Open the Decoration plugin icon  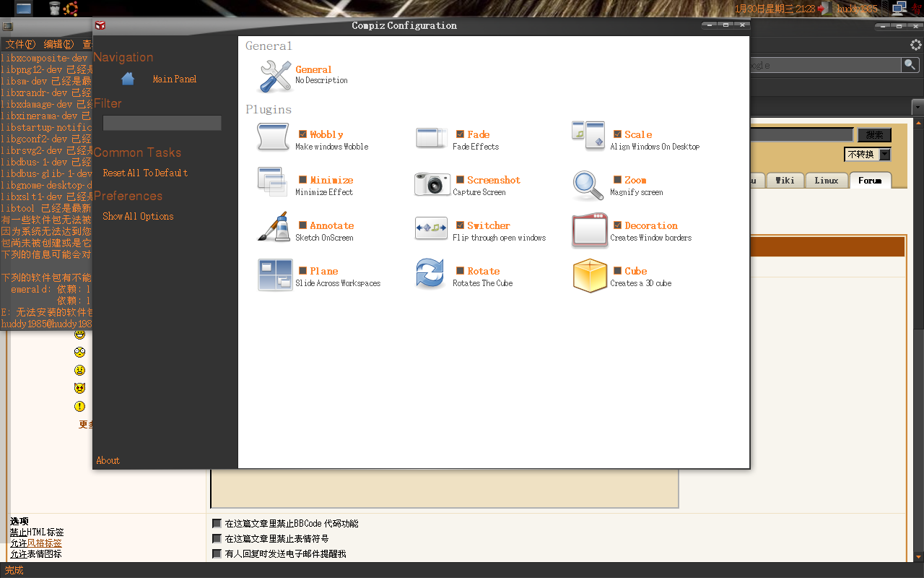[589, 230]
